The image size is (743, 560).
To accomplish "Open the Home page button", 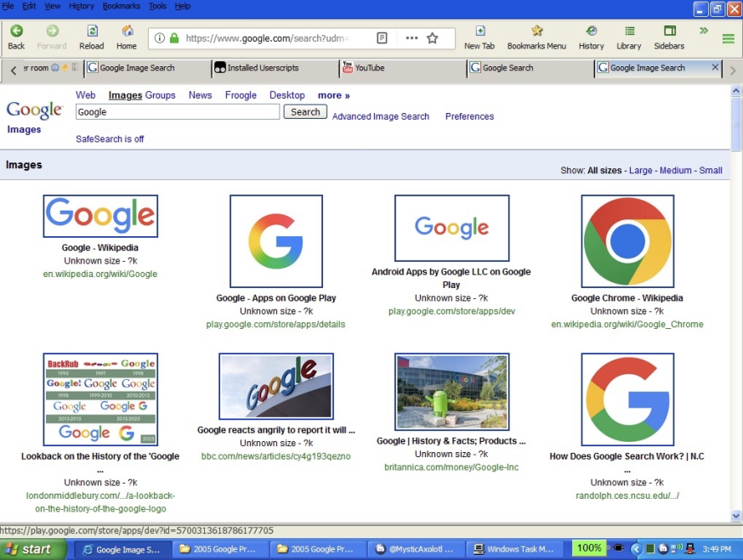I will 127,37.
